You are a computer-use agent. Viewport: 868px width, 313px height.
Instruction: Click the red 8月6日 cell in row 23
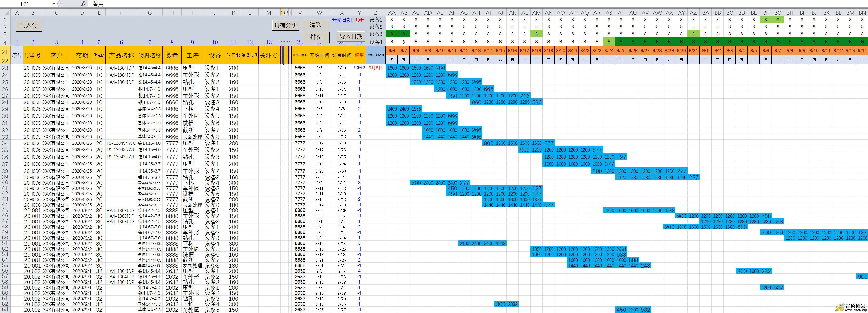[x=375, y=68]
